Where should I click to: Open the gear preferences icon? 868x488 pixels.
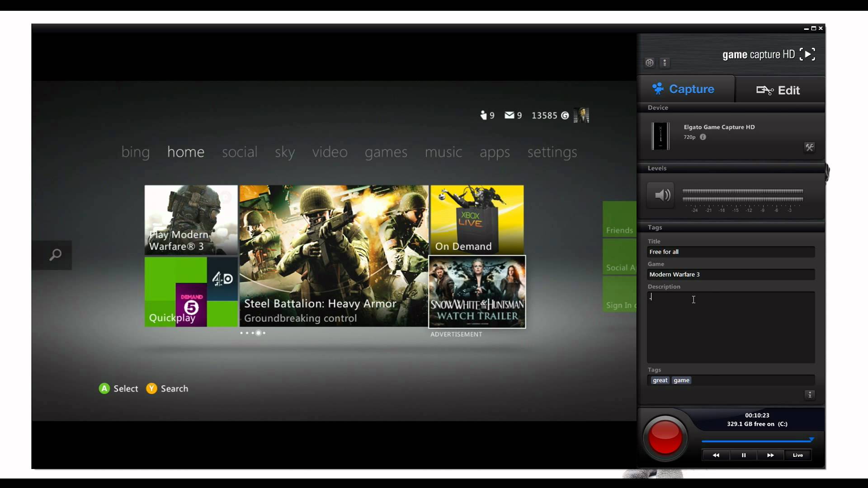tap(650, 63)
